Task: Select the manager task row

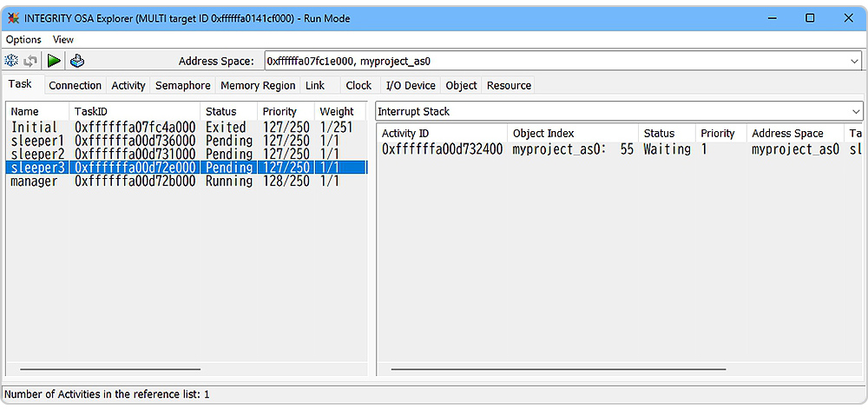Action: (x=187, y=181)
